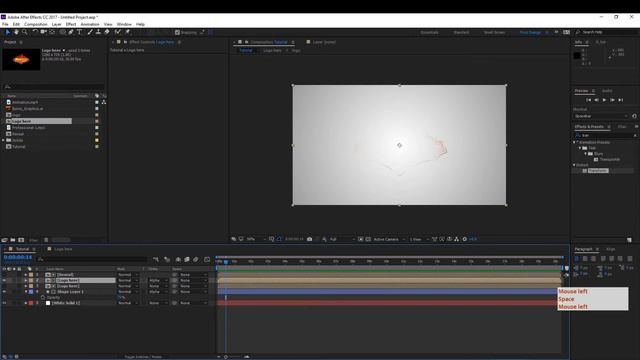640x360 pixels.
Task: Click the Shape Layer 1 opacity value
Action: coord(121,298)
